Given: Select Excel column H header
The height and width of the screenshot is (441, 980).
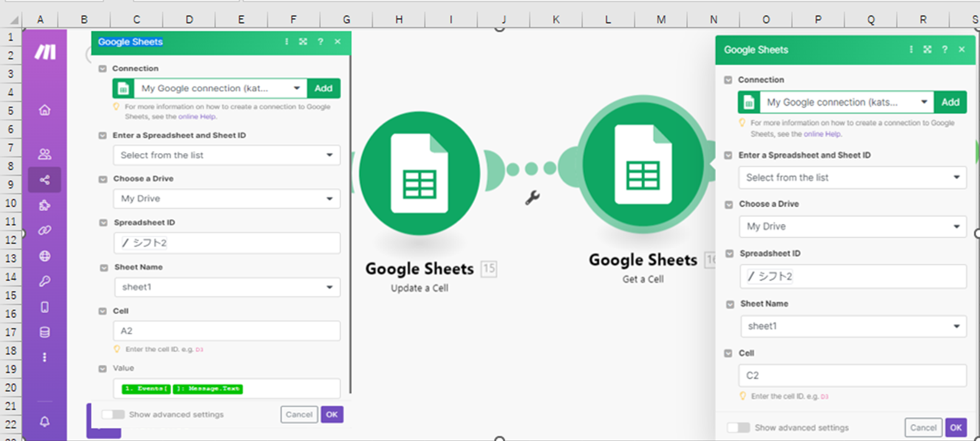Looking at the screenshot, I should coord(398,19).
